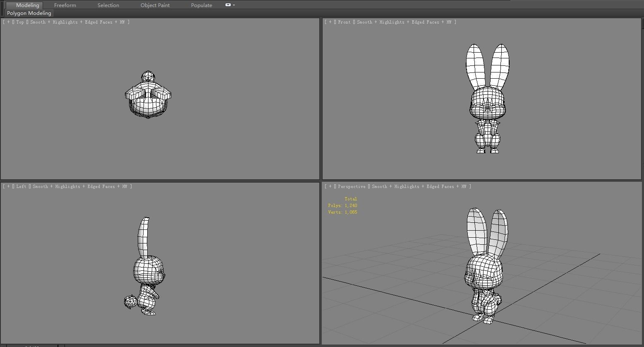Open the Top view name menu

[x=20, y=22]
